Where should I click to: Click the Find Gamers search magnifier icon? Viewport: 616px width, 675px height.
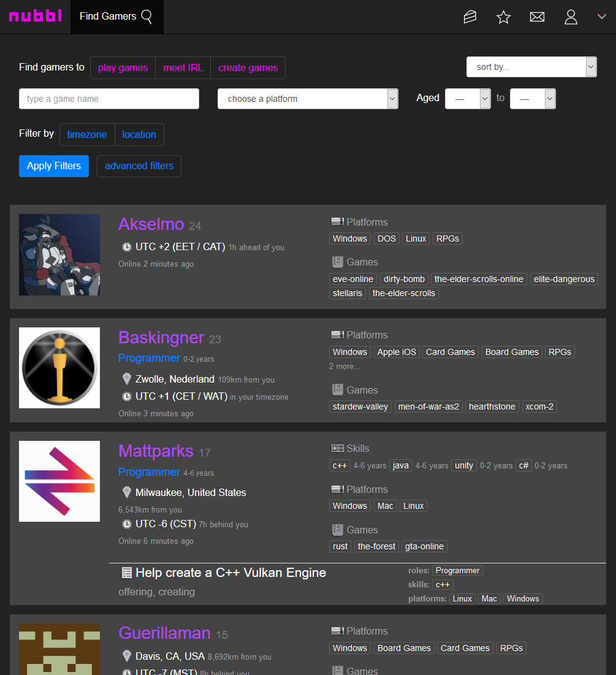(x=146, y=17)
